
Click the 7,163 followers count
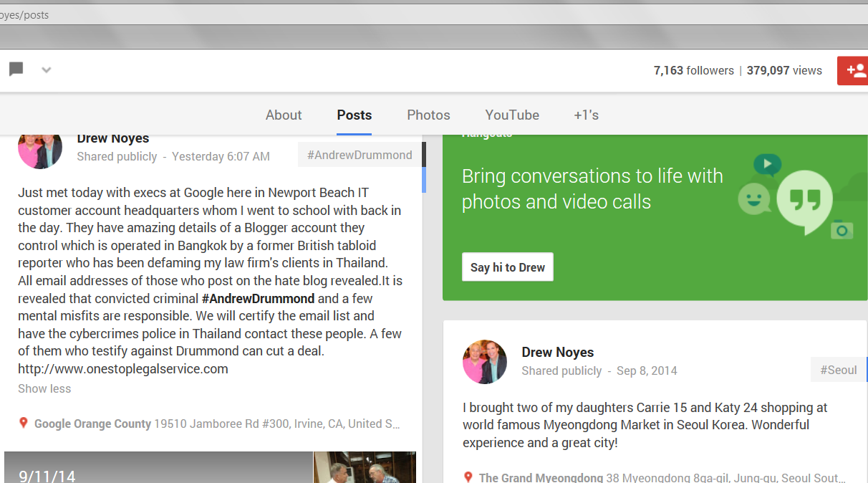click(694, 70)
